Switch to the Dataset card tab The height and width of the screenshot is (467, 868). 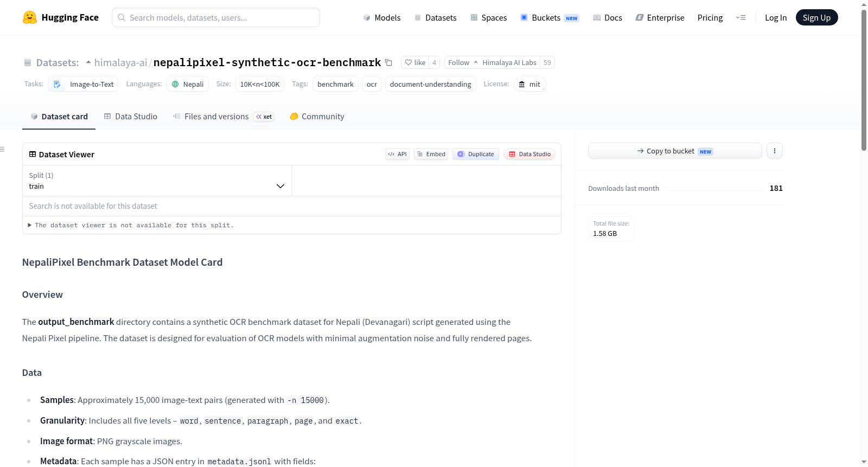(59, 116)
